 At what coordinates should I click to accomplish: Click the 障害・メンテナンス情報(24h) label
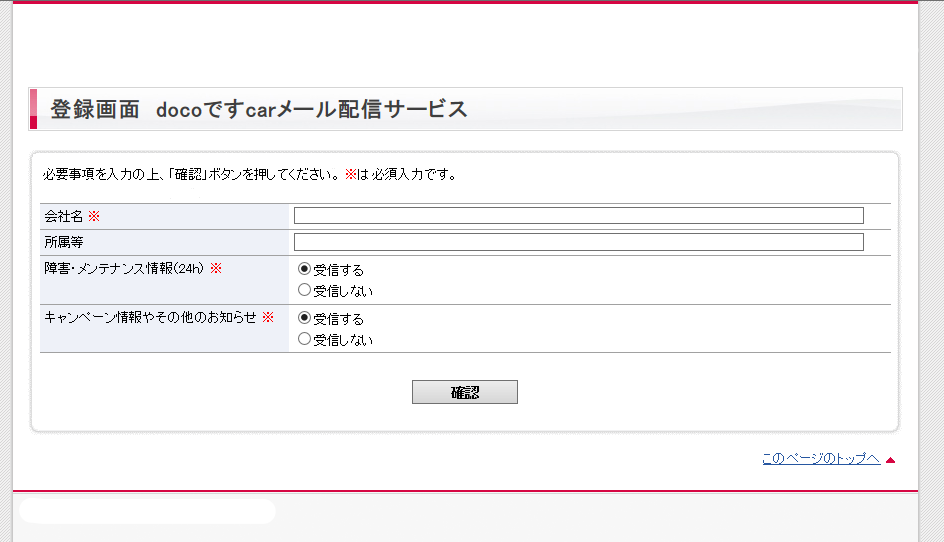click(124, 269)
